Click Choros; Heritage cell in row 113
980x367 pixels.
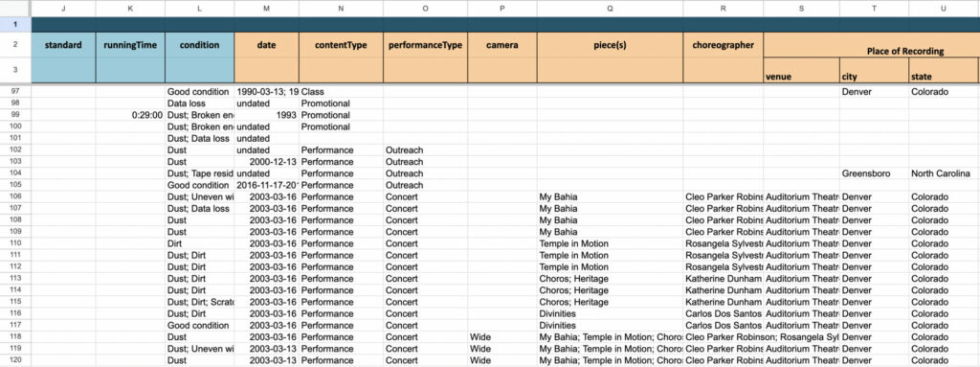(x=610, y=279)
